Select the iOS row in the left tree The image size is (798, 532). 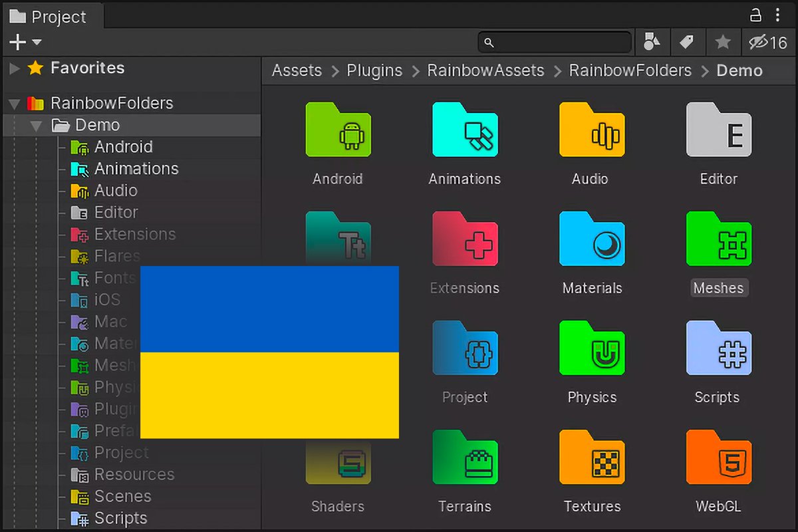72,300
